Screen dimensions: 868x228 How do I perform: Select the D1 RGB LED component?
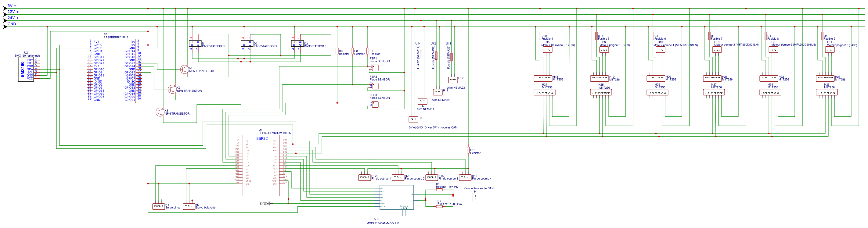click(x=195, y=44)
